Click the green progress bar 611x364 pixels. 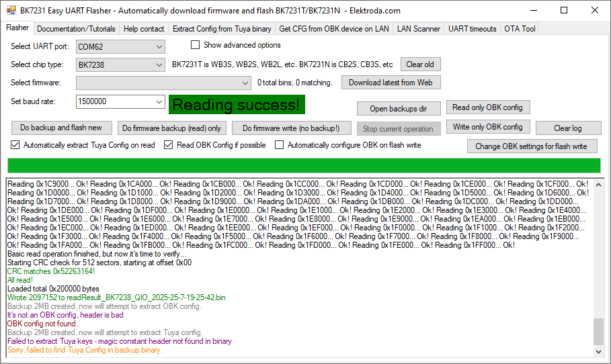304,165
